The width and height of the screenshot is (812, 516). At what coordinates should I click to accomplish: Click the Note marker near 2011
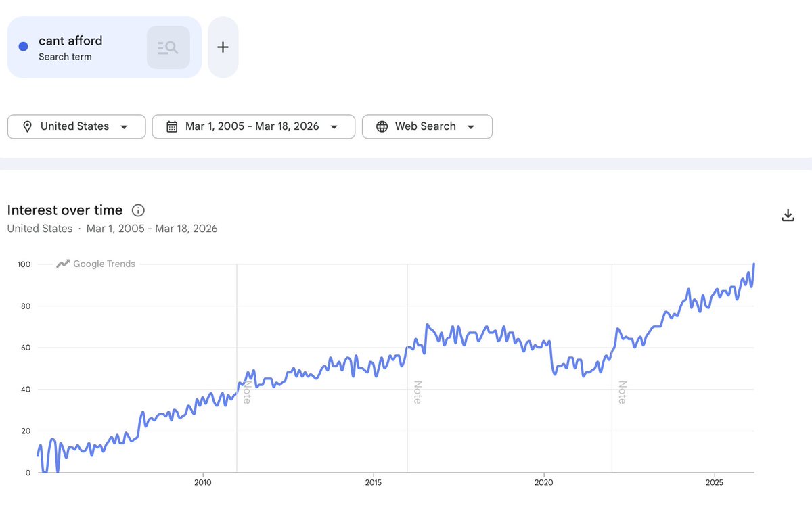247,392
